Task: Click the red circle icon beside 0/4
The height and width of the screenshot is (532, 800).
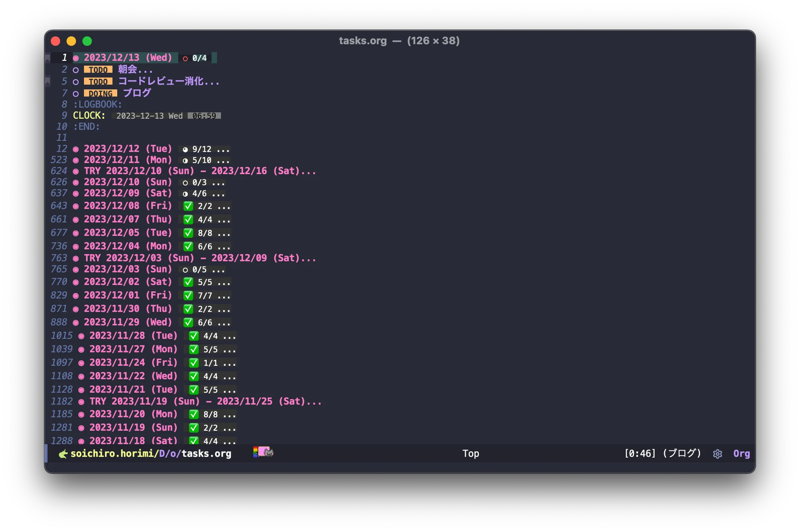Action: (185, 59)
